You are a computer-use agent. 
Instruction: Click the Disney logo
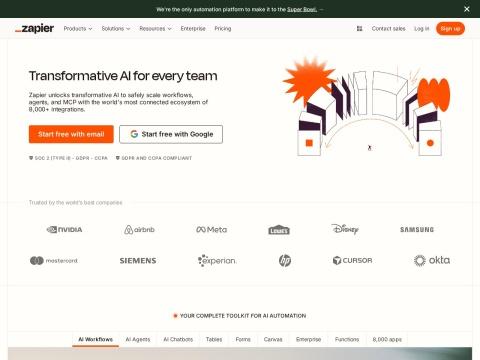345,229
